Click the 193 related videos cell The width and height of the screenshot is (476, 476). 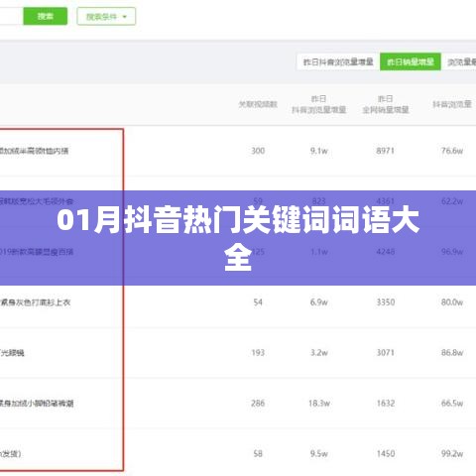258,353
